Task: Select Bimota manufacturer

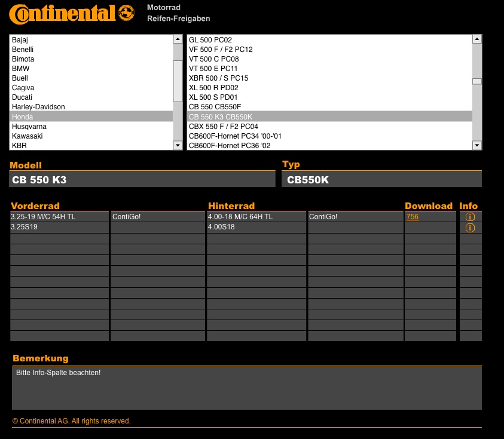Action: point(91,59)
